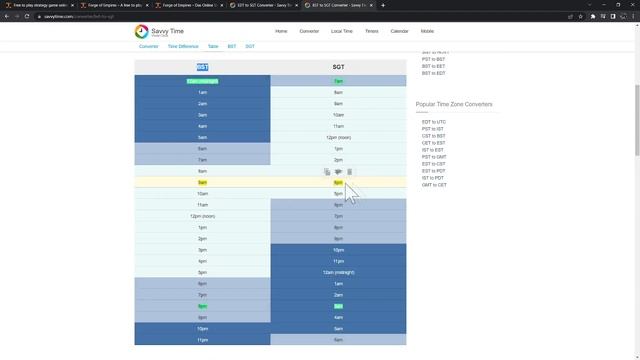Image resolution: width=640 pixels, height=360 pixels.
Task: Click the '12am (midnight)' cell in SGT column
Action: [x=338, y=272]
